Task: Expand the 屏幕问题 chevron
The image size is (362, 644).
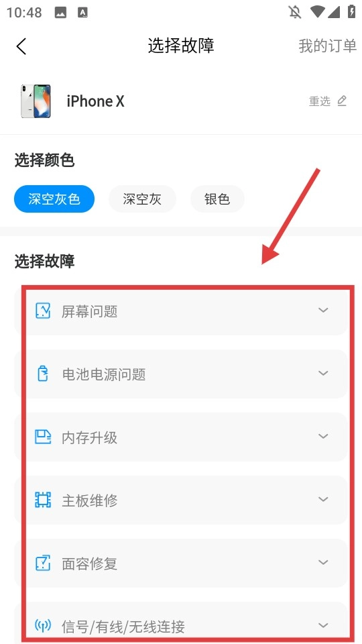Action: pos(323,310)
